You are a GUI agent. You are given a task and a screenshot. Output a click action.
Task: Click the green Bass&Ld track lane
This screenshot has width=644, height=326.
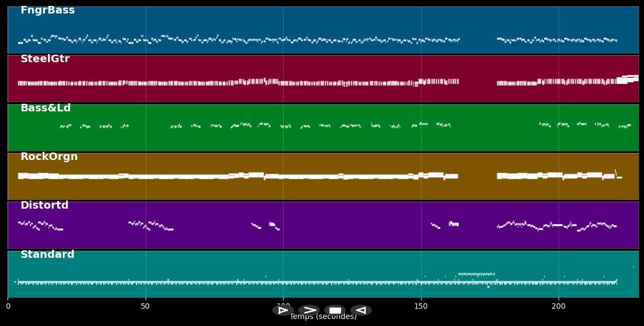pyautogui.click(x=325, y=139)
